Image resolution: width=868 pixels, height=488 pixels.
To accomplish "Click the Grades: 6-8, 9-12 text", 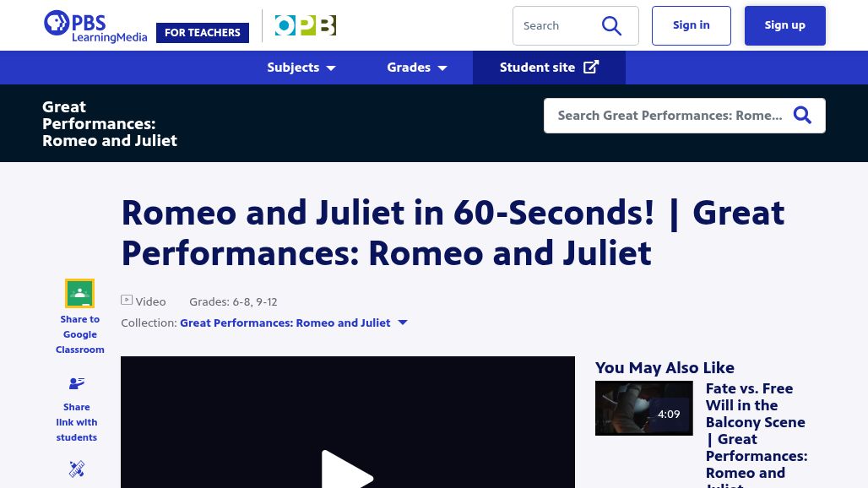I will 233,301.
